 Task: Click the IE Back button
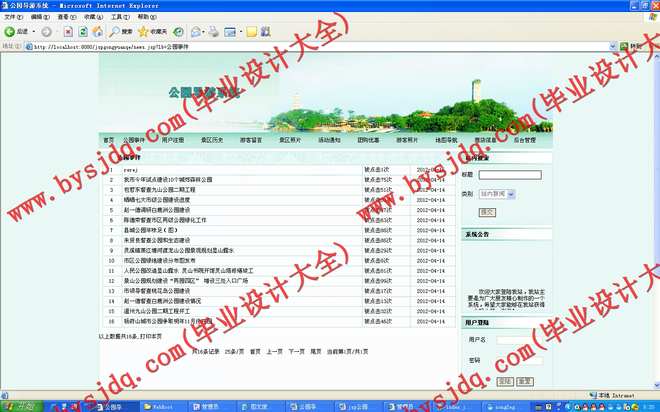point(16,32)
